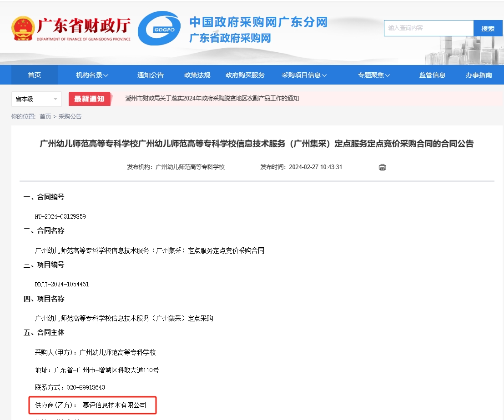Click the Guangdong Finance Department emblem logo
The height and width of the screenshot is (420, 504).
point(23,28)
